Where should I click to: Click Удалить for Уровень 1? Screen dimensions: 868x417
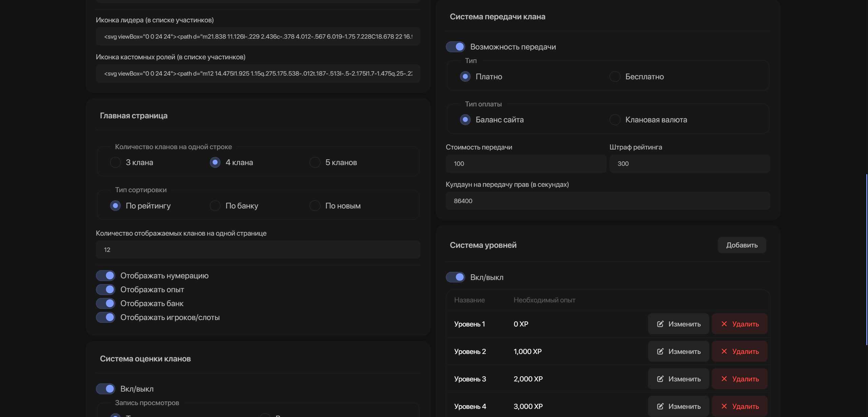click(739, 324)
